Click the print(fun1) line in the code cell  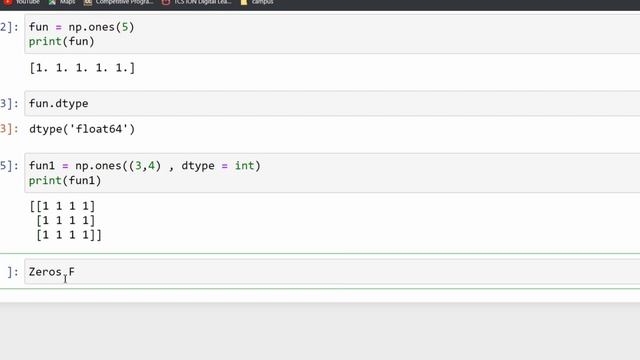pyautogui.click(x=65, y=180)
